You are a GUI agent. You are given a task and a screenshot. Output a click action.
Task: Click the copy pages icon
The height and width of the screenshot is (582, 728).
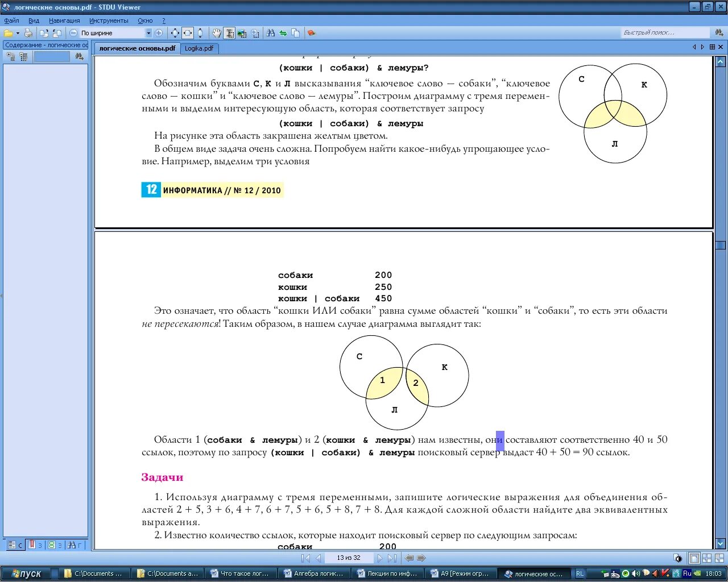296,33
